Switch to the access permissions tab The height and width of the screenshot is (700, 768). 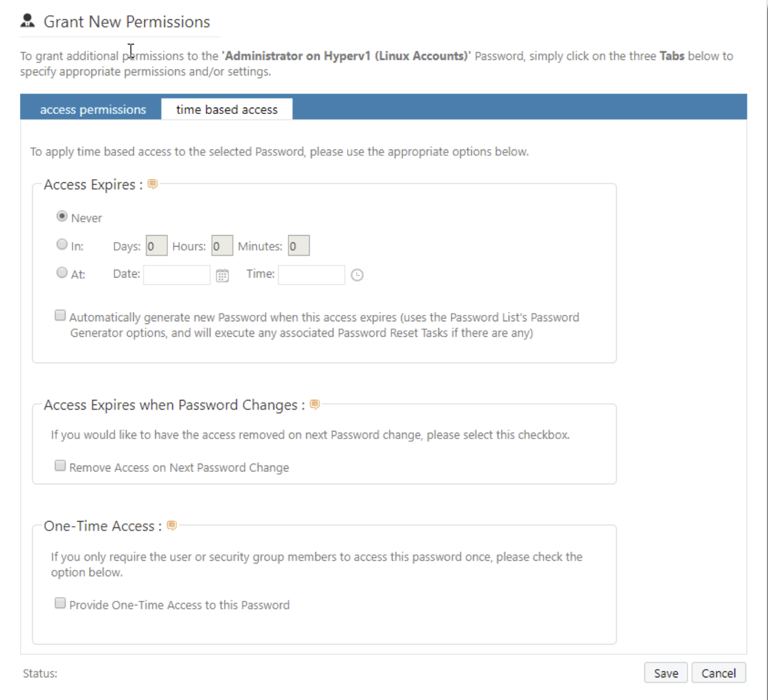coord(93,109)
